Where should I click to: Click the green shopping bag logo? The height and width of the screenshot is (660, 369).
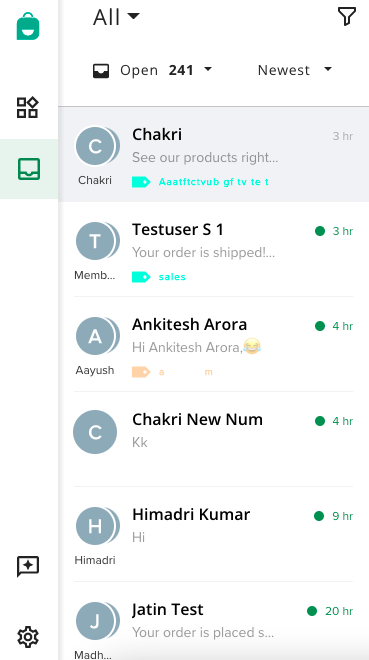tap(28, 26)
